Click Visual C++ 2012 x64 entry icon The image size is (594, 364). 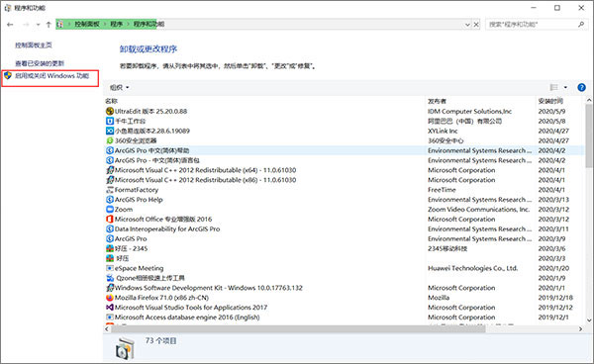point(110,170)
